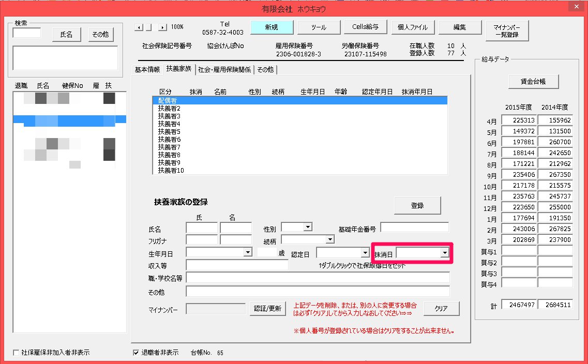Click the 収入等 input field
The image size is (588, 364).
click(237, 265)
